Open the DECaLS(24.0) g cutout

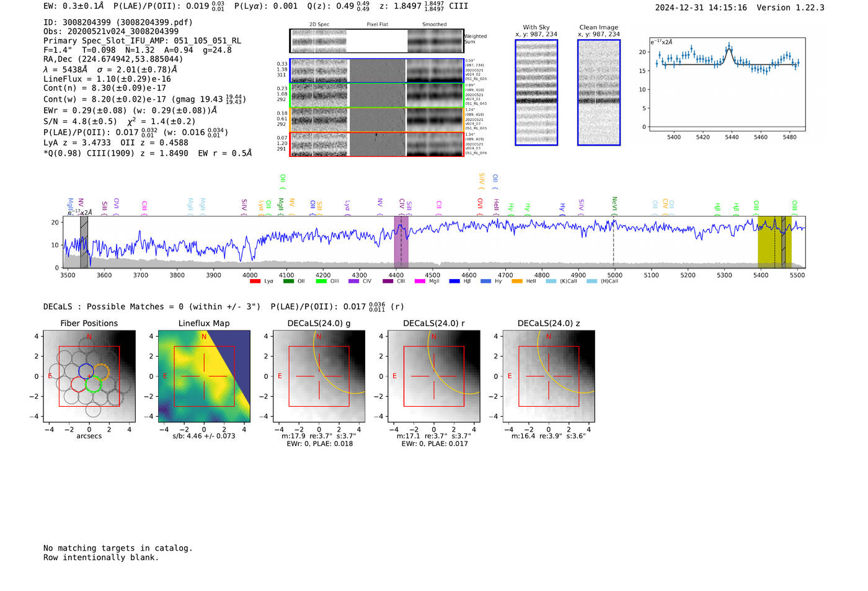tap(319, 376)
